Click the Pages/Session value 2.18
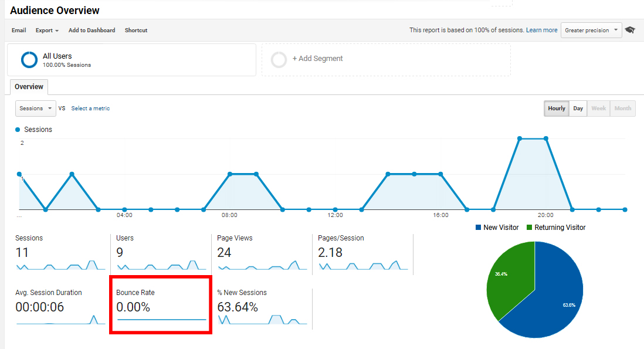 pos(330,252)
